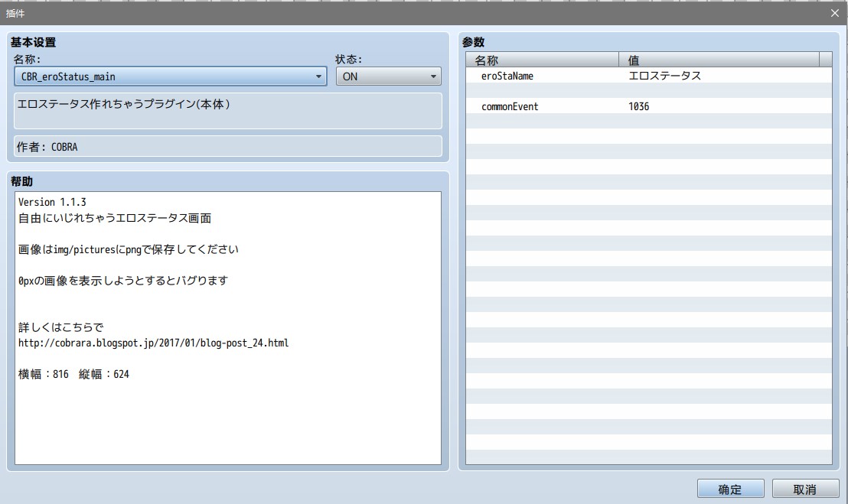Click the 名称 column header in parameters
This screenshot has width=848, height=504.
[x=543, y=60]
